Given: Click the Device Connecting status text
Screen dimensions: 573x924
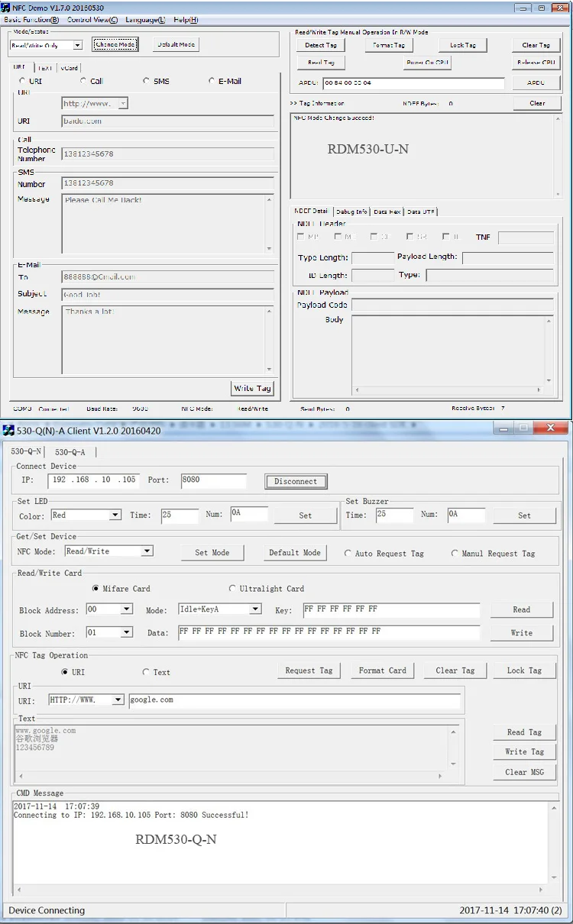Looking at the screenshot, I should pos(47,910).
